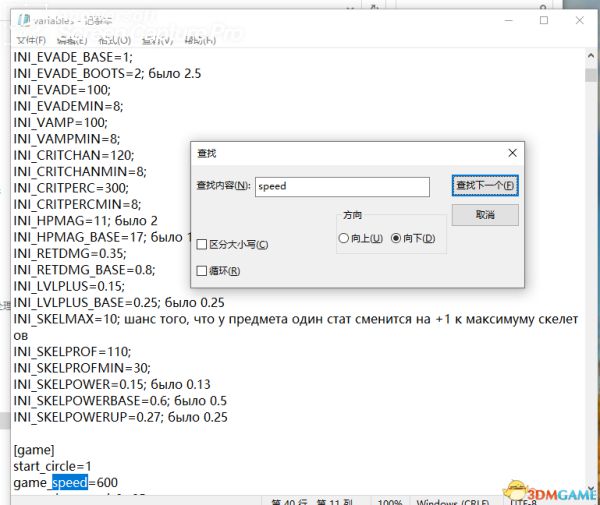Viewport: 600px width, 505px height.
Task: Click the search field containing "speed"
Action: (x=342, y=186)
